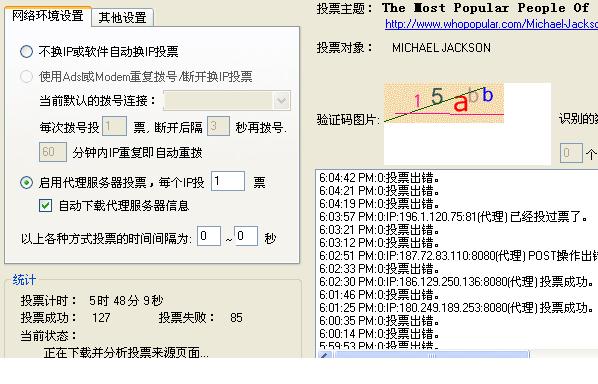
Task: Open the whopopular.com Michael Jackson link
Action: (x=491, y=24)
